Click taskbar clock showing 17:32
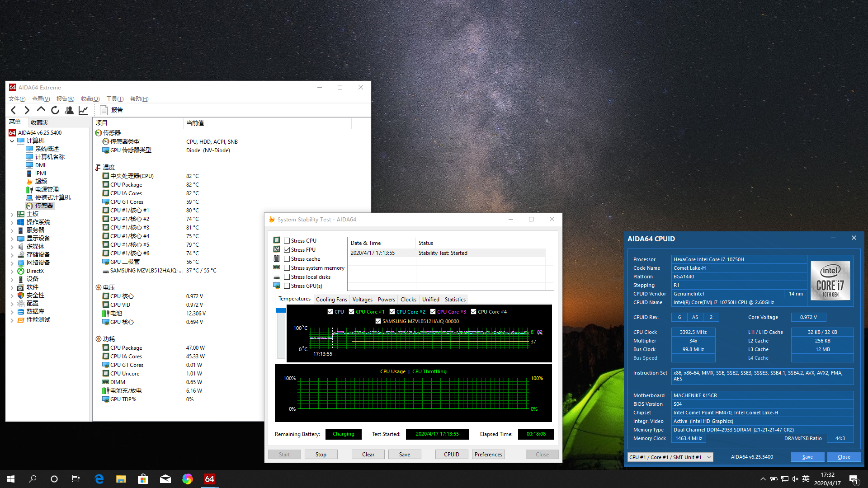868x488 pixels. 827,479
